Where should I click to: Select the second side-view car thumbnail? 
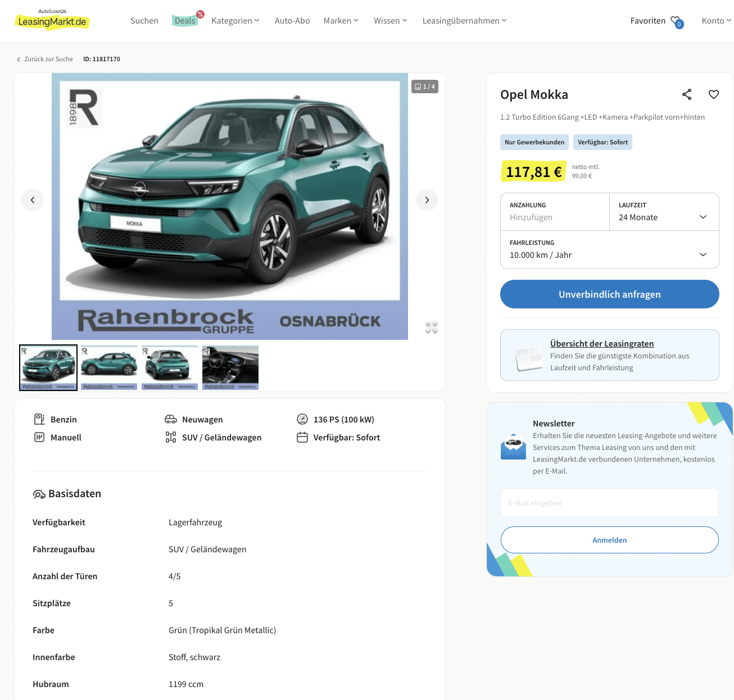tap(109, 367)
